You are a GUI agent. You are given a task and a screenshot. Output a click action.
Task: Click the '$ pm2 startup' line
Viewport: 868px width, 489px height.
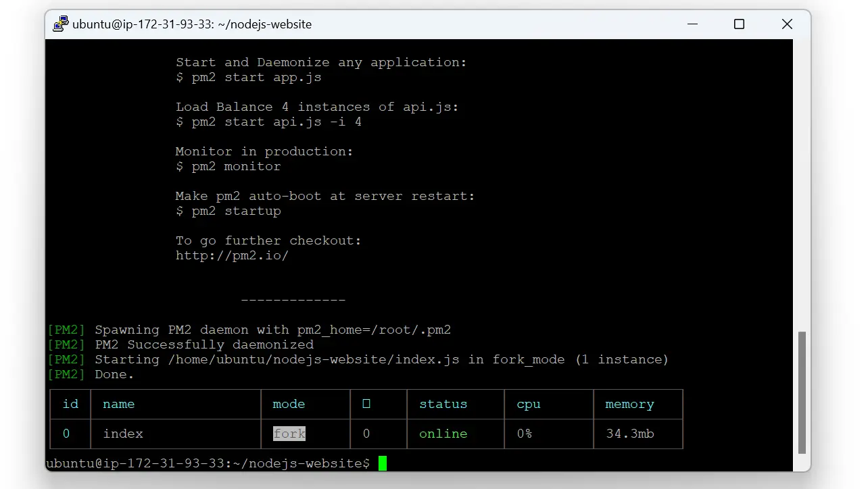point(228,211)
